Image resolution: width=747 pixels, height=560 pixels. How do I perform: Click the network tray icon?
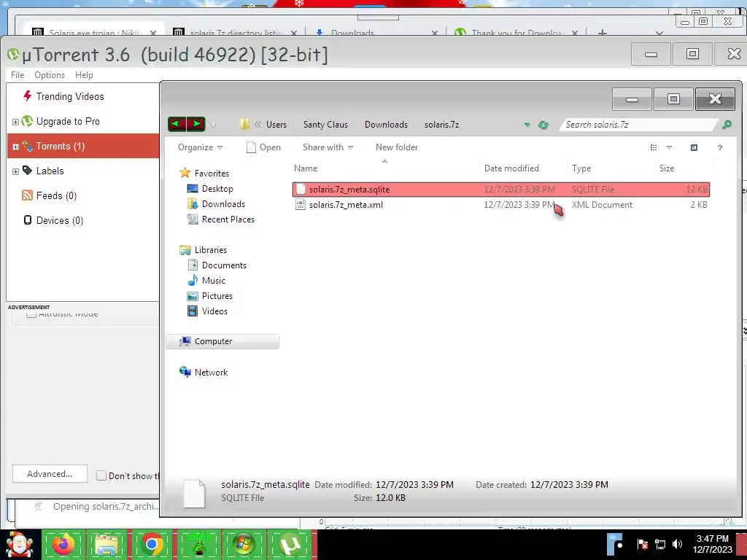tap(659, 544)
